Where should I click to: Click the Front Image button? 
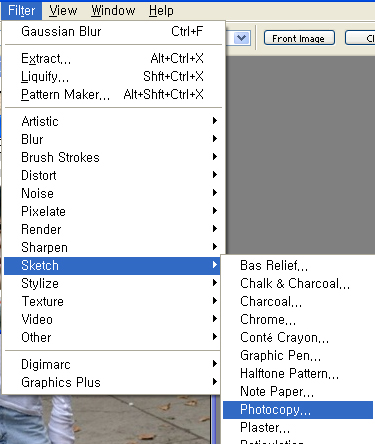click(299, 38)
